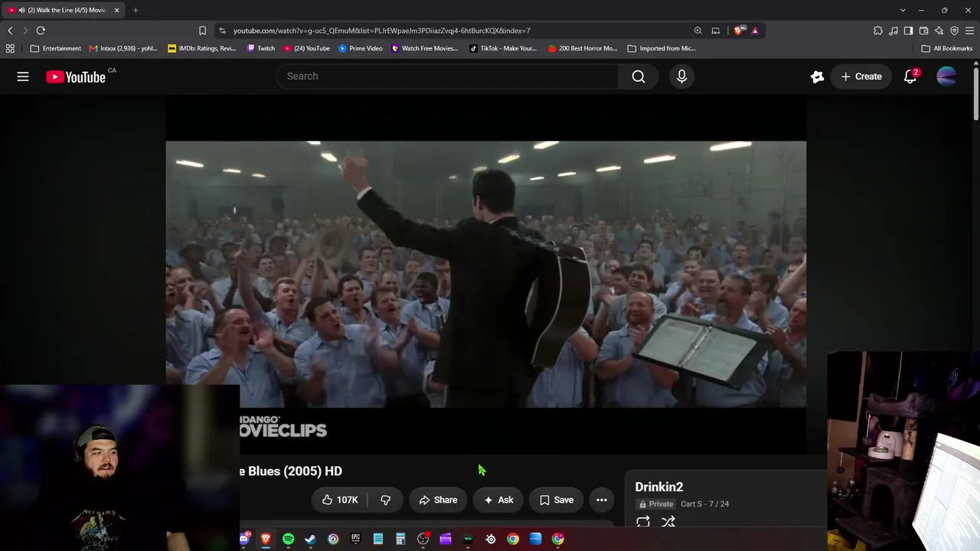Open the Ask AI button

point(498,500)
